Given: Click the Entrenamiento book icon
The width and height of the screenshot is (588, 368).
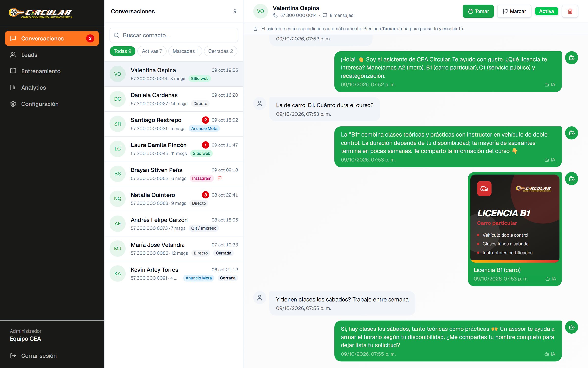Looking at the screenshot, I should (x=13, y=71).
